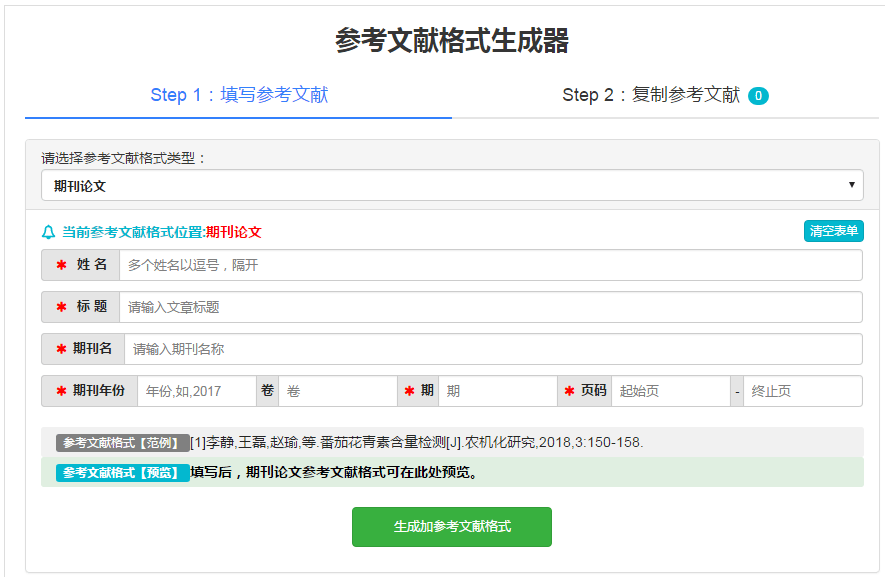Select the 起始页 start page input

(670, 391)
